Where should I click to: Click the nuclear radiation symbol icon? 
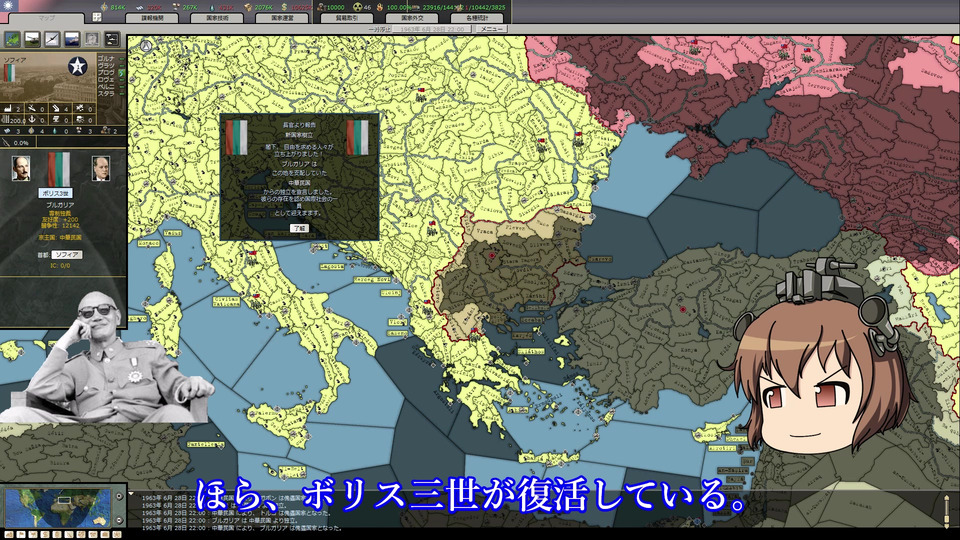[x=358, y=7]
